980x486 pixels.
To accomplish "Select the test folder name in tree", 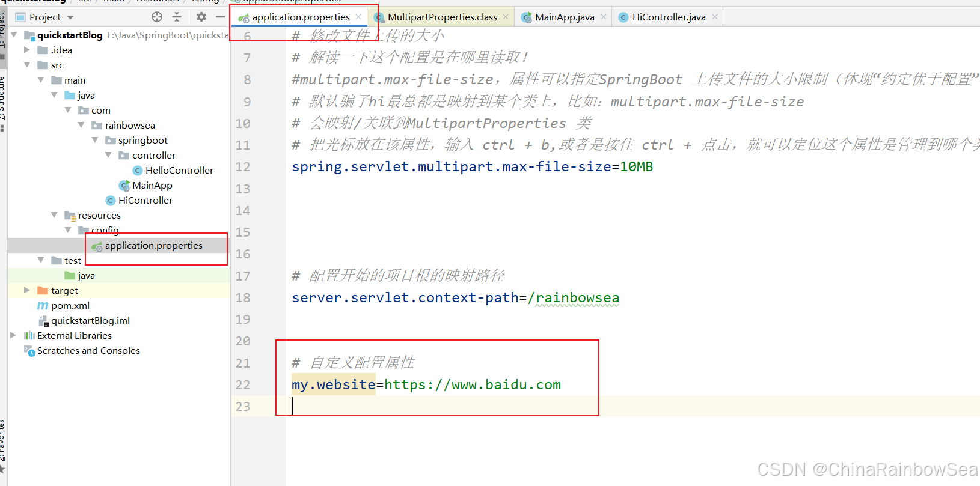I will pos(73,261).
